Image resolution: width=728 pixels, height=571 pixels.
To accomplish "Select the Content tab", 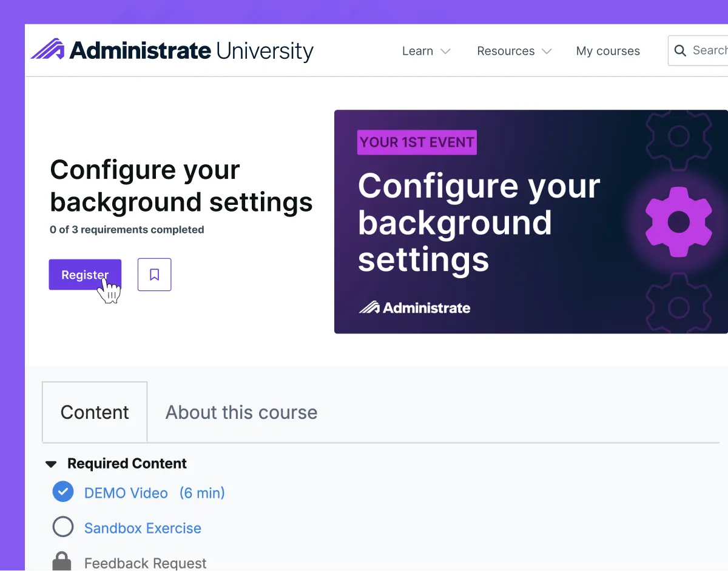I will [95, 412].
